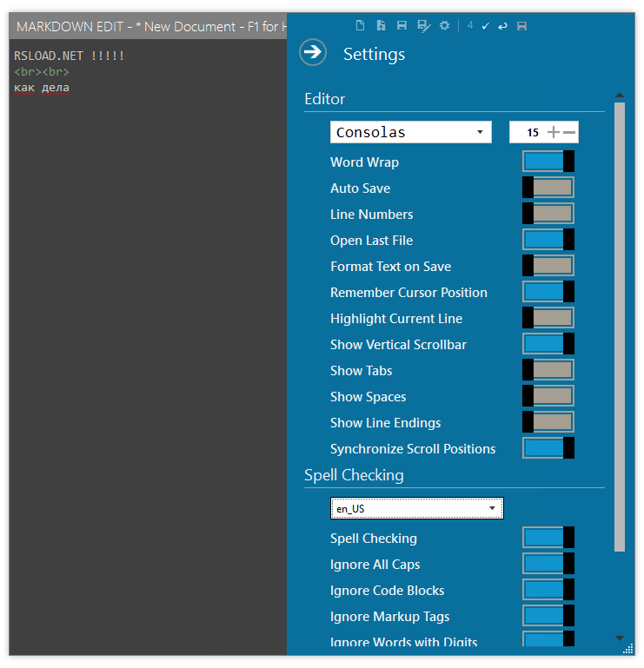This screenshot has height=668, width=644.
Task: Decrease font size with the minus button
Action: 569,132
